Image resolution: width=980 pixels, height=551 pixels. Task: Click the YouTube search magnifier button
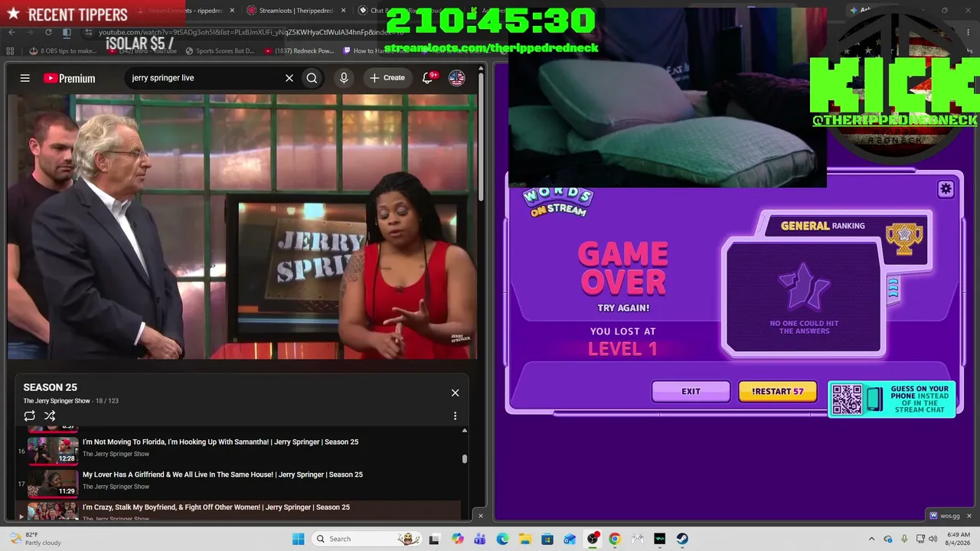point(312,78)
